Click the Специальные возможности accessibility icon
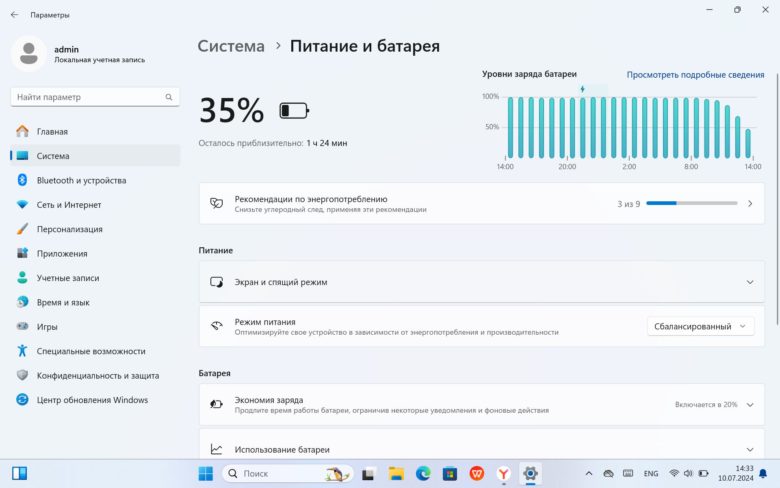The width and height of the screenshot is (780, 488). coord(22,351)
